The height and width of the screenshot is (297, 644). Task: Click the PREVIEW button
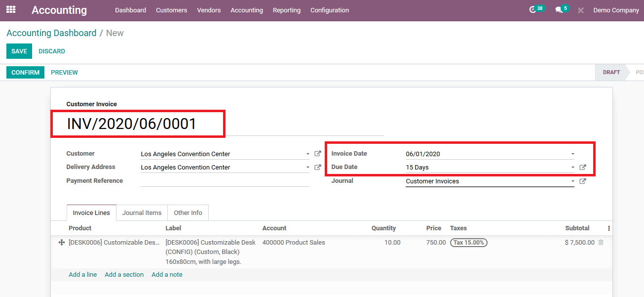tap(64, 72)
